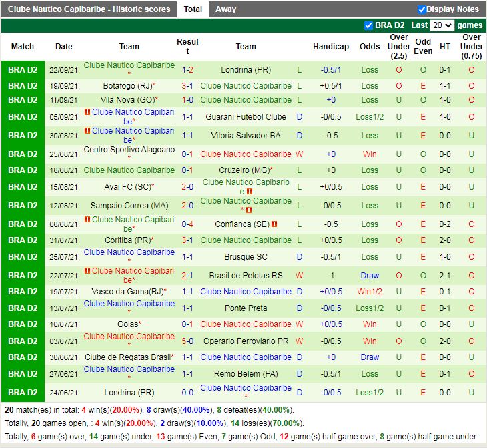Switch to the Away tab
Image resolution: width=487 pixels, height=448 pixels.
(x=225, y=9)
